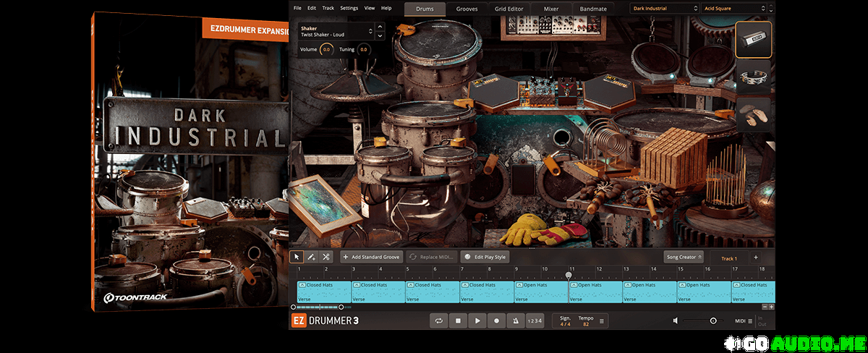Switch to the Mixer tab
The image size is (868, 353).
(x=550, y=9)
